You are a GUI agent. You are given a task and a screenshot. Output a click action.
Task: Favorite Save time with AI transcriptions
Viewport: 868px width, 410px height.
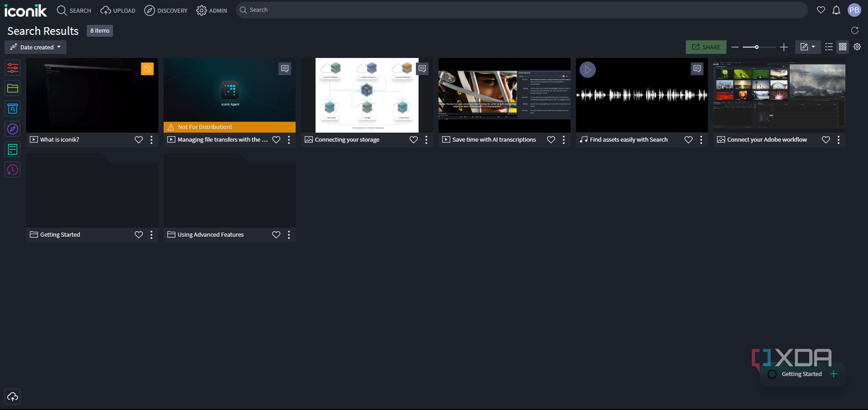click(551, 140)
